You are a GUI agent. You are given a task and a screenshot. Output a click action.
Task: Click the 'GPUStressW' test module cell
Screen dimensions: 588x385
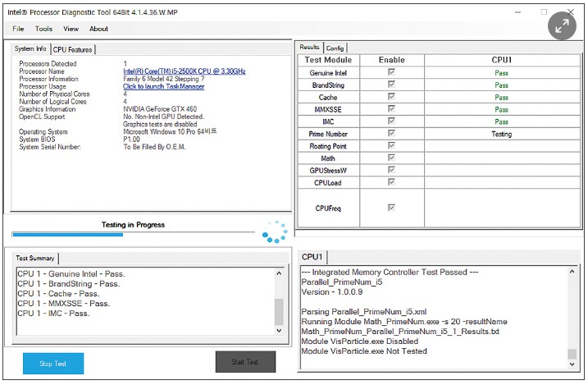pyautogui.click(x=328, y=171)
